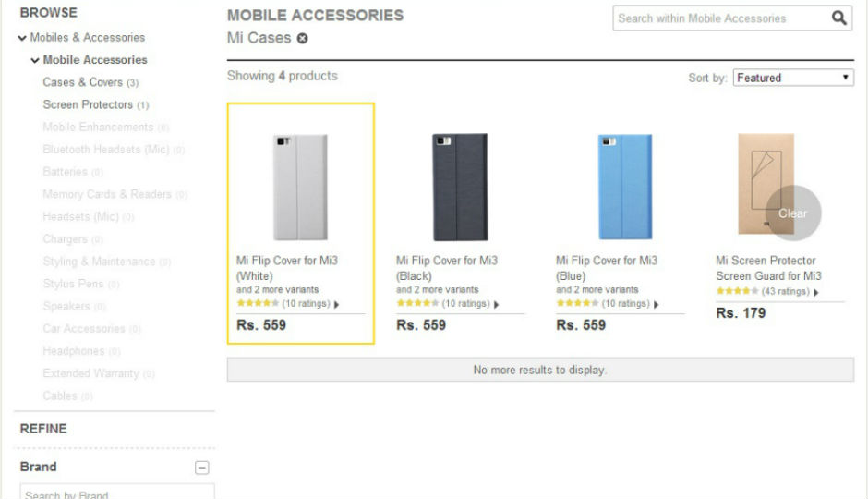The width and height of the screenshot is (868, 499).
Task: Collapse Mobiles & Accessories category
Action: 22,38
